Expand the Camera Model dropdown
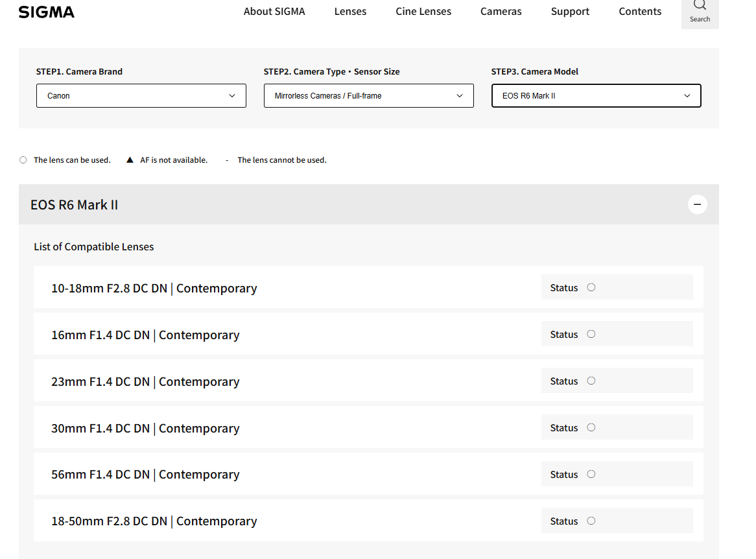The width and height of the screenshot is (756, 559). 596,95
